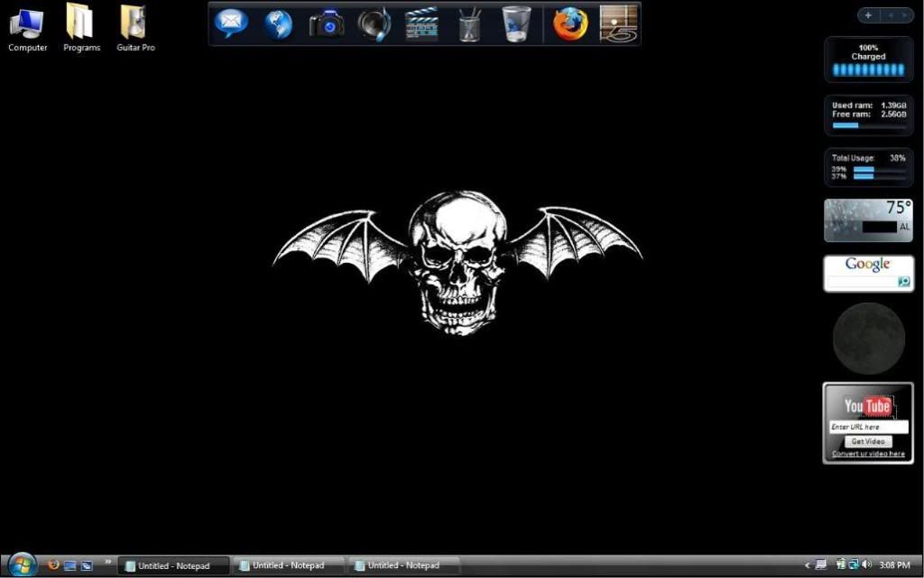This screenshot has width=924, height=578.
Task: Click the monitor icon in system tray
Action: tap(820, 565)
